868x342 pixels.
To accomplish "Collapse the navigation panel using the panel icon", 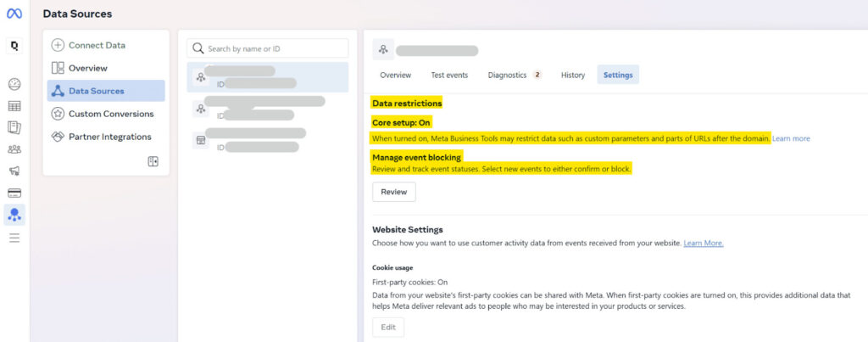I will coord(153,161).
